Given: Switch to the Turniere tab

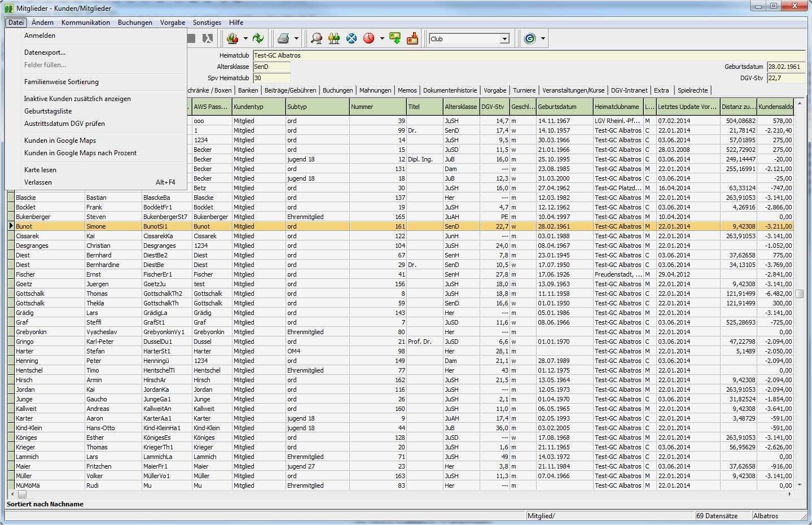Looking at the screenshot, I should (524, 90).
